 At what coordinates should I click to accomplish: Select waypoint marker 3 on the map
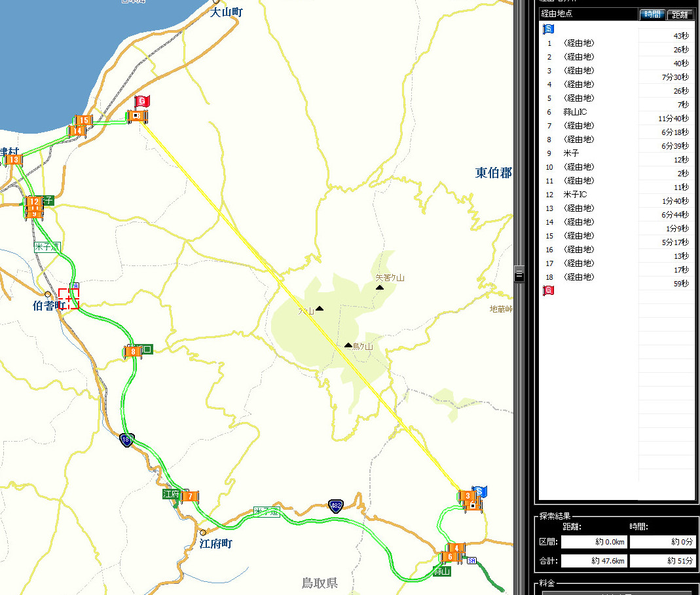pyautogui.click(x=468, y=496)
